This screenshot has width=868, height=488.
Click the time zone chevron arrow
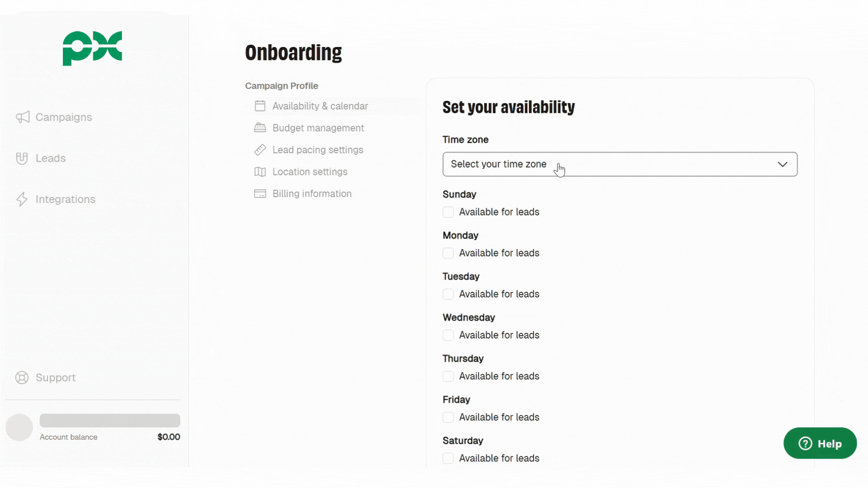[x=783, y=164]
